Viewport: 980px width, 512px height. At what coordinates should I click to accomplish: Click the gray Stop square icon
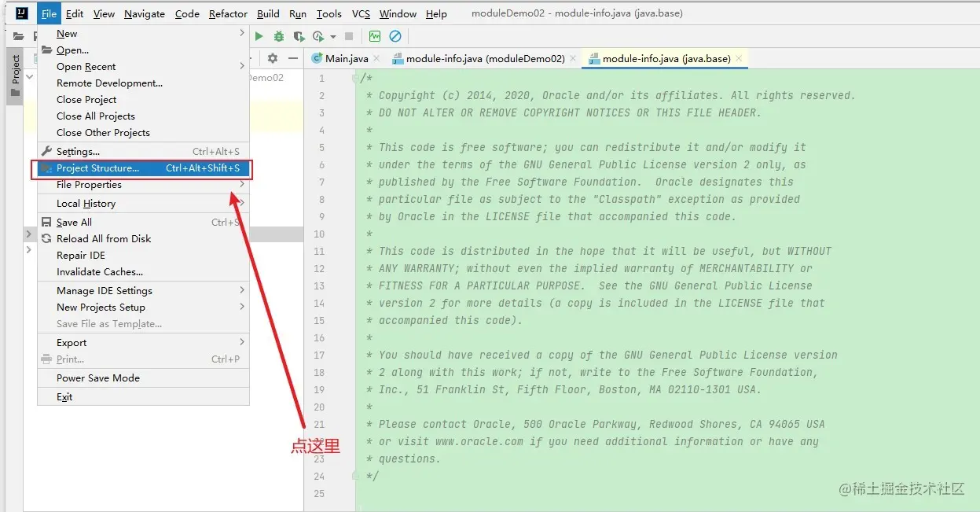(349, 36)
